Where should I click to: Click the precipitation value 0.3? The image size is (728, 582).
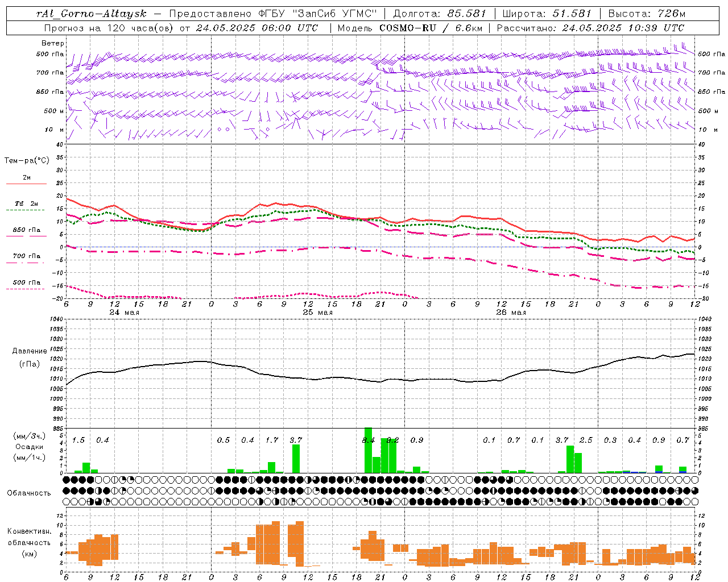click(610, 440)
